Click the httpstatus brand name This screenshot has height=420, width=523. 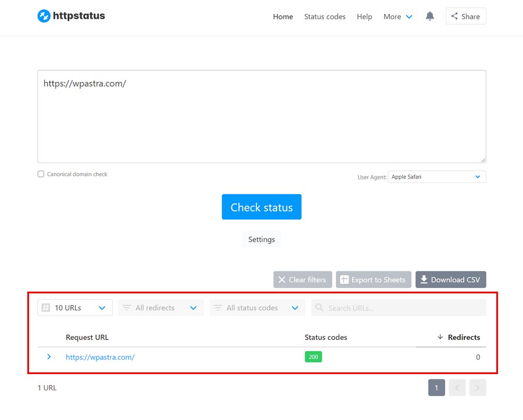point(78,16)
